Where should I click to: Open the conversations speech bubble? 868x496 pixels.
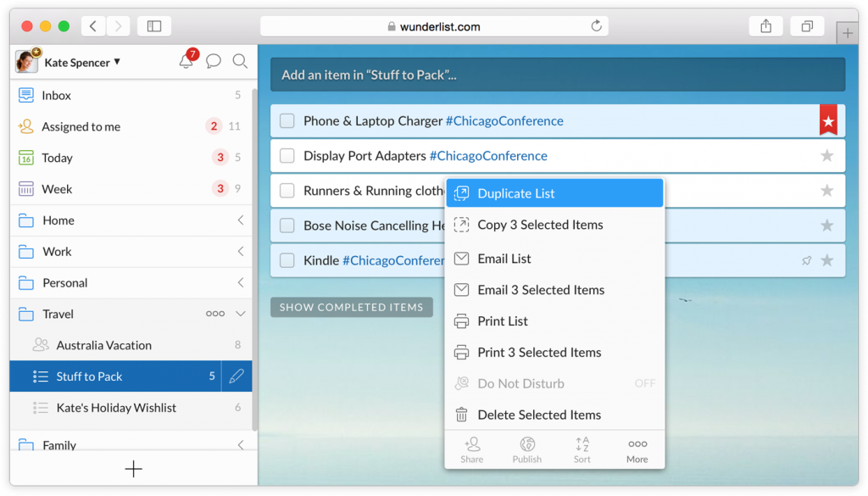tap(214, 61)
